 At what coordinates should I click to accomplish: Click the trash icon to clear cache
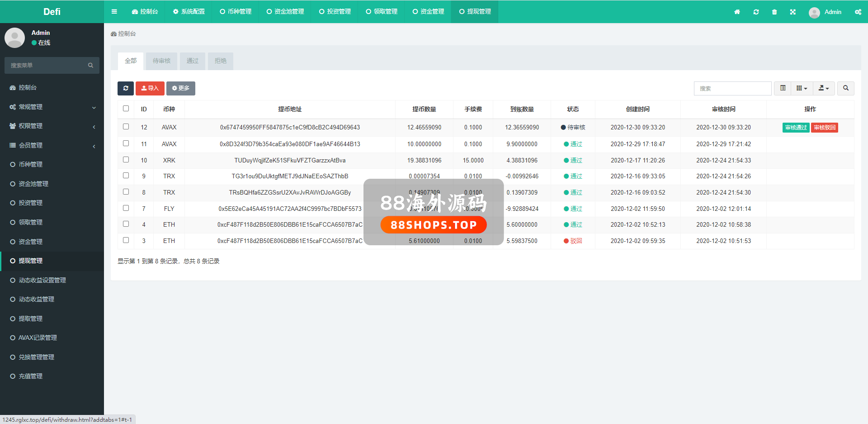coord(774,12)
